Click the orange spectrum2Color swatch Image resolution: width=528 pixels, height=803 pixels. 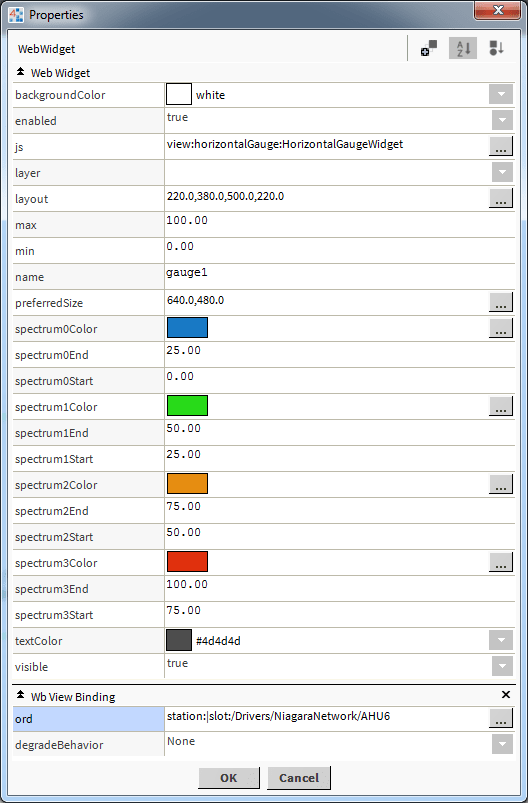(x=187, y=483)
